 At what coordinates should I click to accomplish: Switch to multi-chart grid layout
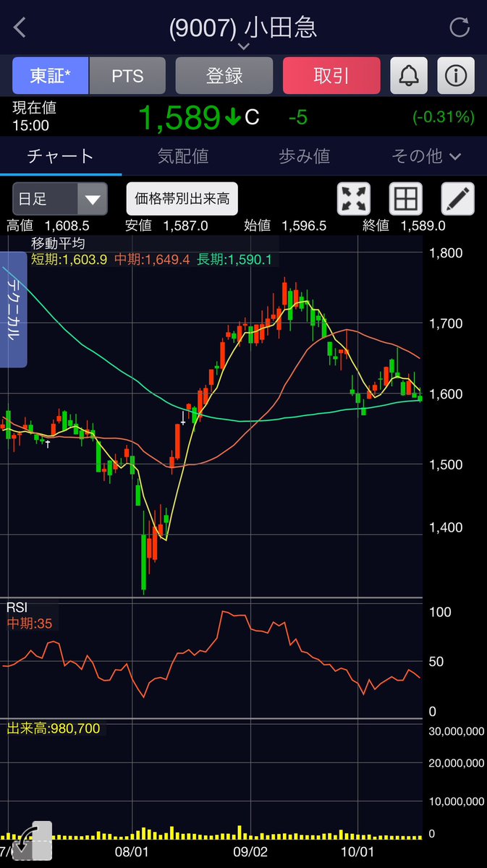point(405,198)
